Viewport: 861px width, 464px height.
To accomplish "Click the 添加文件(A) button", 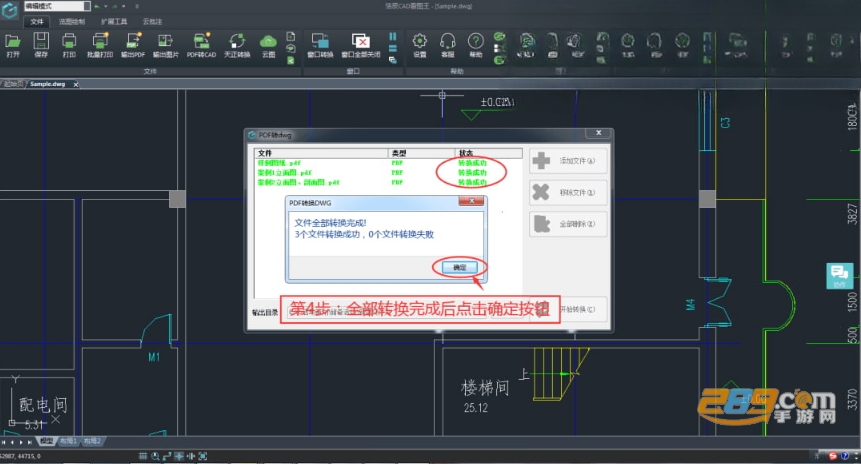I will tap(568, 161).
